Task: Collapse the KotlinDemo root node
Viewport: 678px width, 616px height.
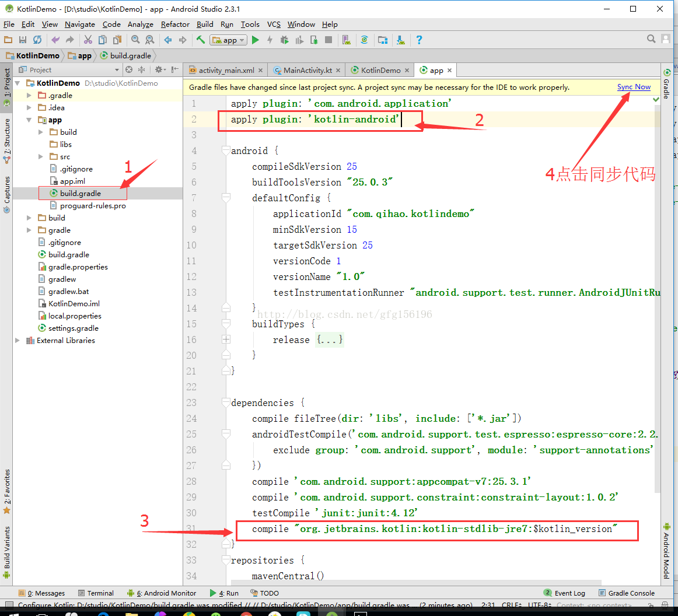Action: [18, 83]
